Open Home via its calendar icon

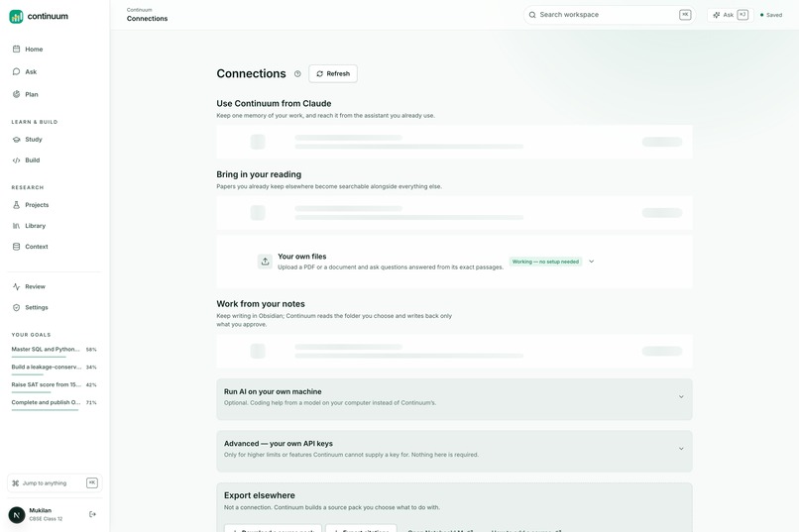point(16,49)
